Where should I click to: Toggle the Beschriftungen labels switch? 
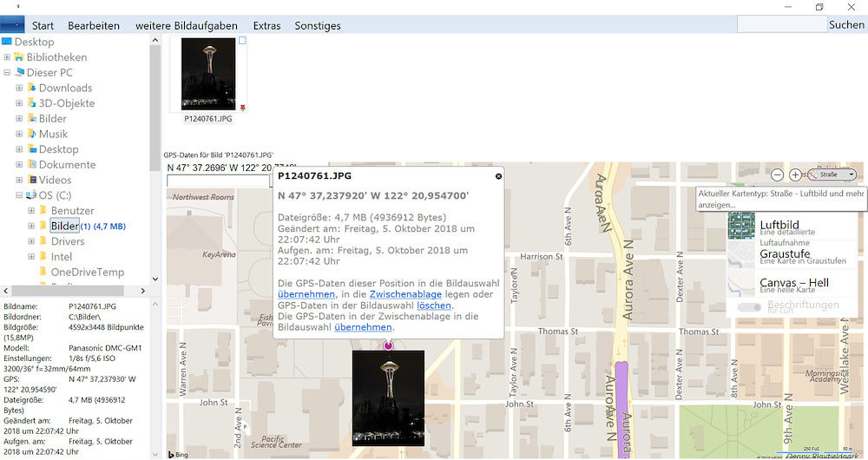click(x=750, y=306)
